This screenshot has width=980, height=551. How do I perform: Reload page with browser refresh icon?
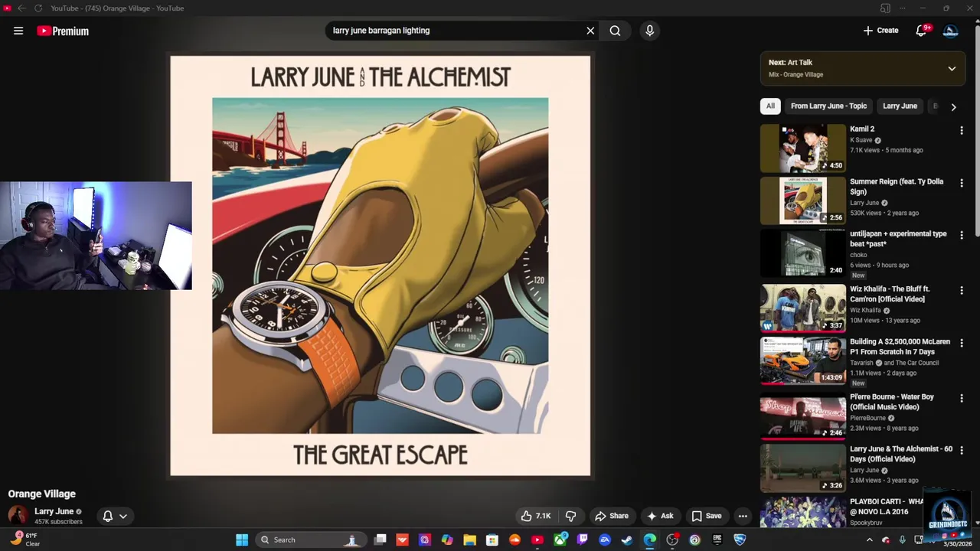[x=38, y=8]
